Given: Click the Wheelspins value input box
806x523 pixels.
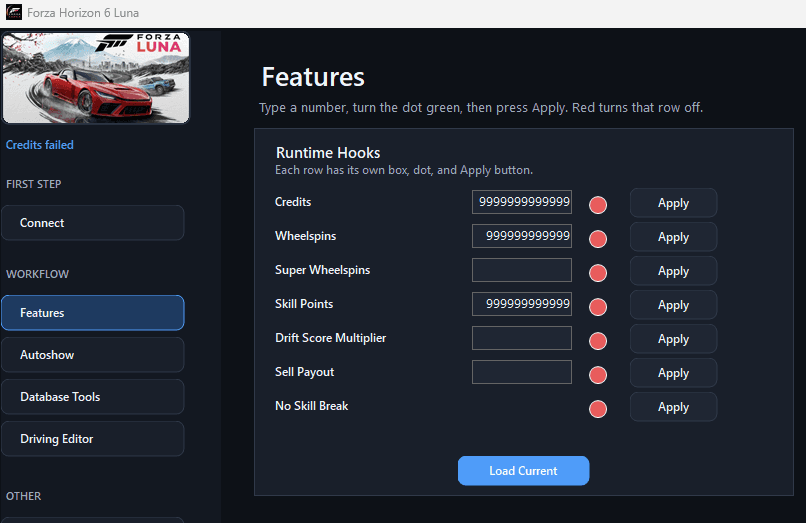Looking at the screenshot, I should click(522, 236).
